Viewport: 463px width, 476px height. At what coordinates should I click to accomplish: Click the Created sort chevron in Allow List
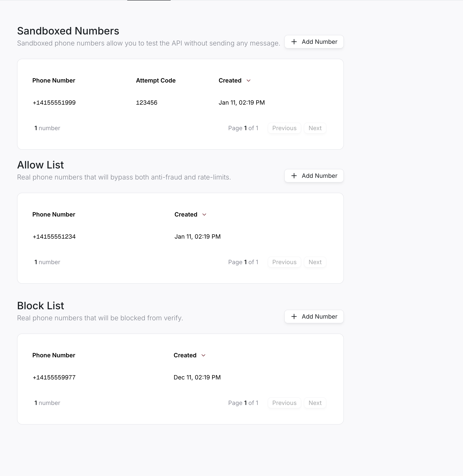pyautogui.click(x=204, y=215)
